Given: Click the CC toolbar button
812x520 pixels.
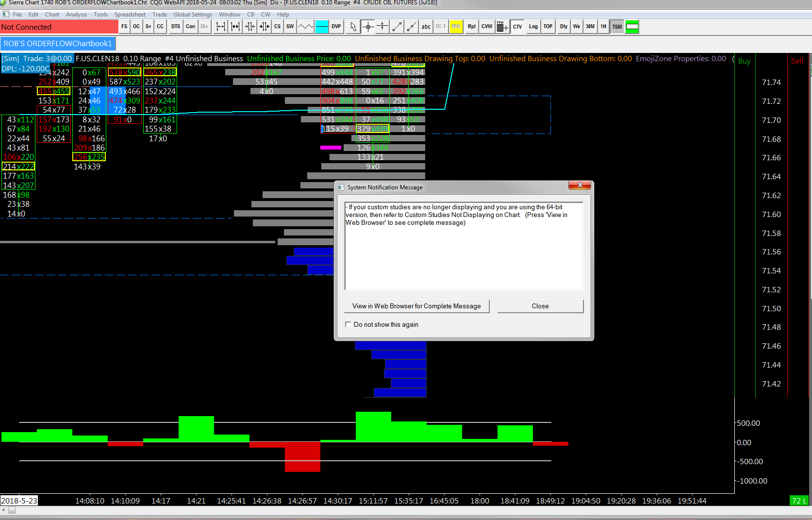Looking at the screenshot, I should pyautogui.click(x=160, y=27).
